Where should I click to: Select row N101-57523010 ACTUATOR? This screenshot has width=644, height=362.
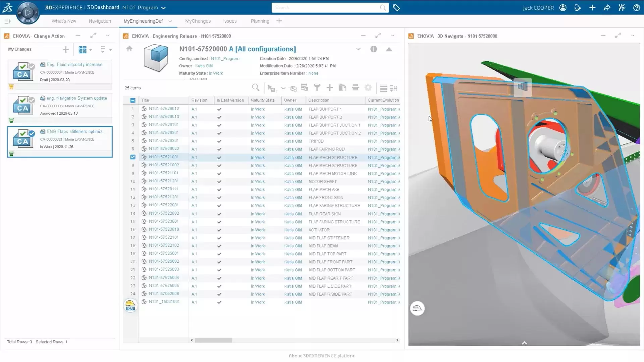tap(262, 230)
